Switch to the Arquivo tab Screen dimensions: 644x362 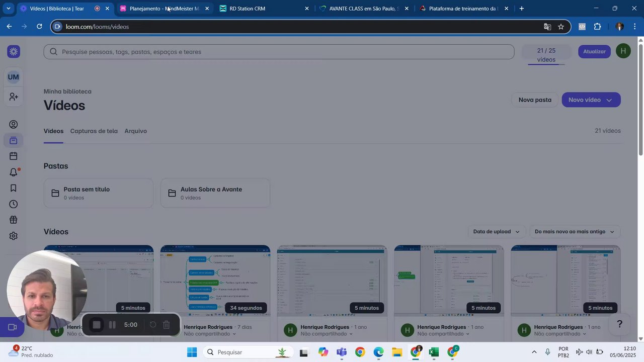click(136, 131)
